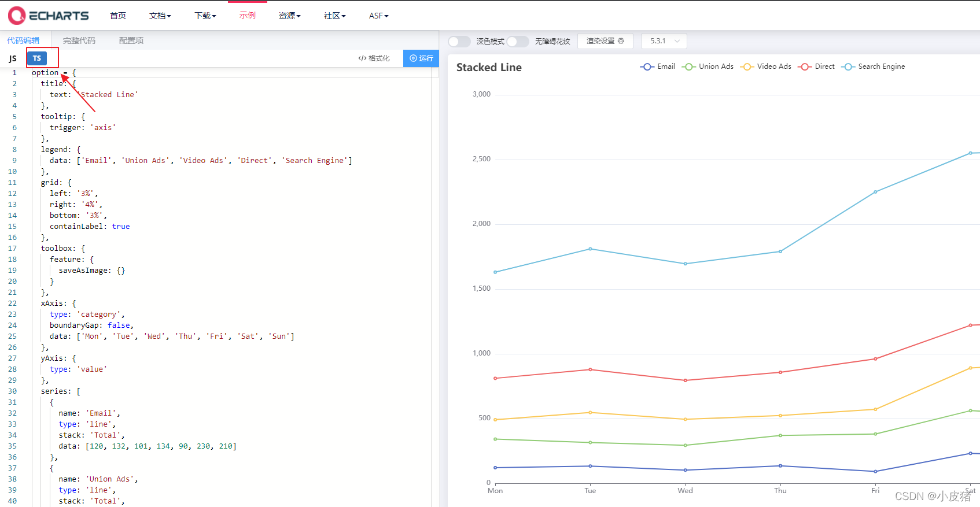The height and width of the screenshot is (507, 980).
Task: Toggle the Email legend marker
Action: (x=647, y=67)
